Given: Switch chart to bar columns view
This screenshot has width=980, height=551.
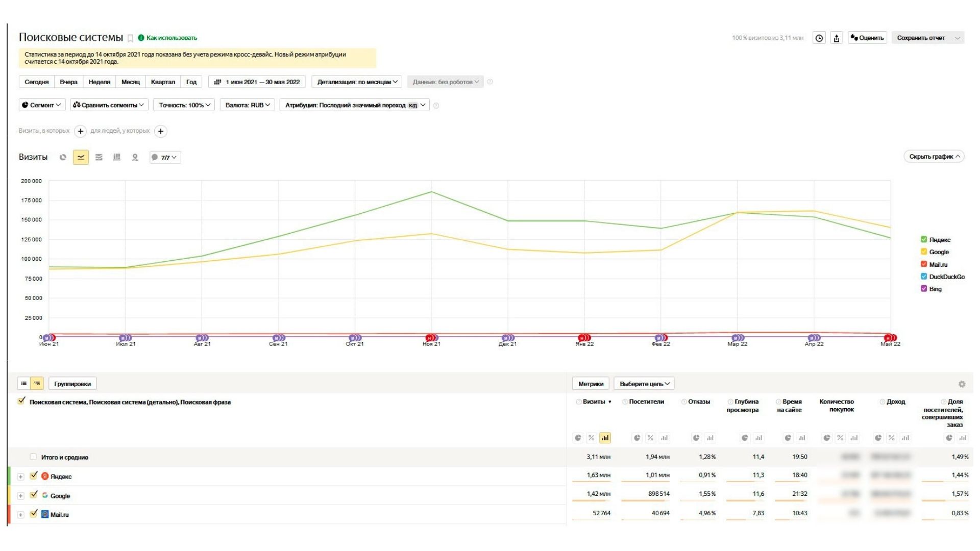Looking at the screenshot, I should coord(117,157).
